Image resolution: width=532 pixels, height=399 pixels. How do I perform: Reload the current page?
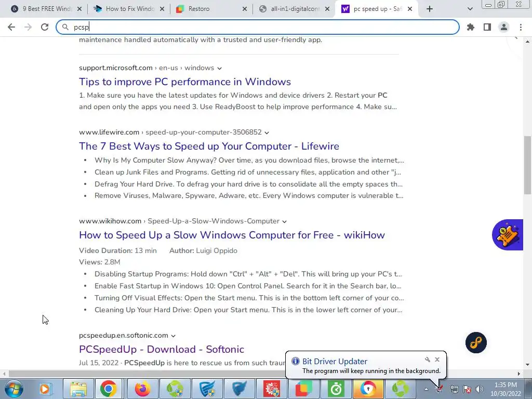pos(45,27)
